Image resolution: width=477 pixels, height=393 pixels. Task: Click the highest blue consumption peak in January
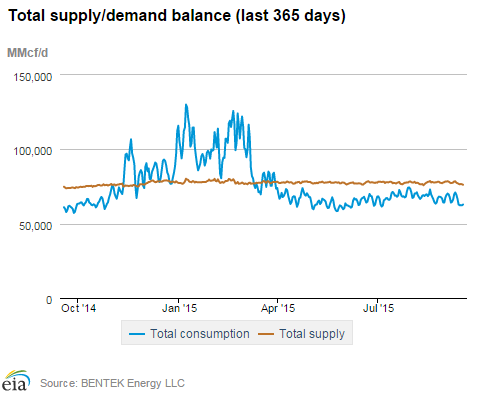186,105
